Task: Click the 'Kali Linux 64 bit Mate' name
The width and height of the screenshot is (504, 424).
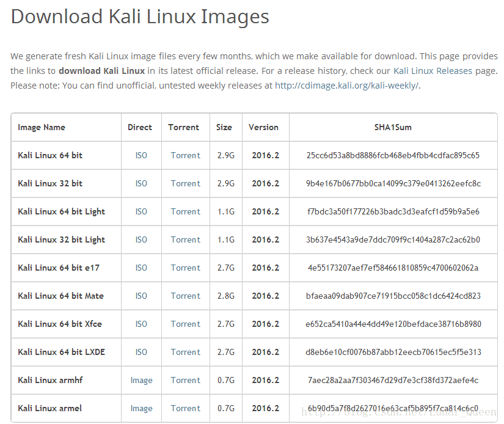Action: click(x=60, y=296)
